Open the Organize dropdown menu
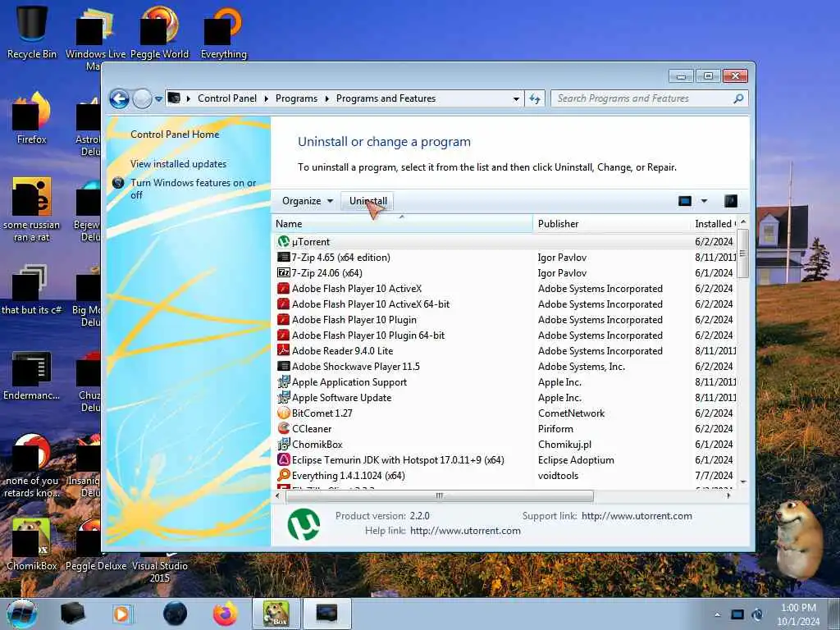Screen dimensions: 840x630 pyautogui.click(x=308, y=201)
